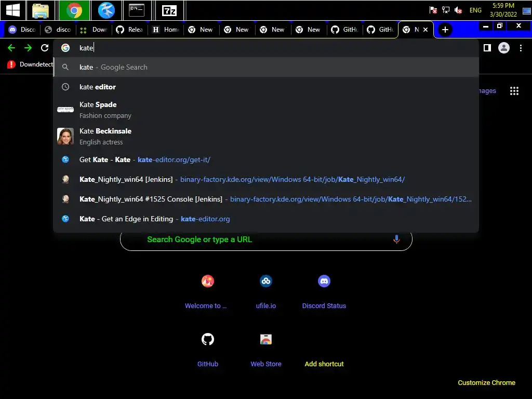This screenshot has height=399, width=532.
Task: Select the kate - Google Search suggestion
Action: tap(266, 67)
